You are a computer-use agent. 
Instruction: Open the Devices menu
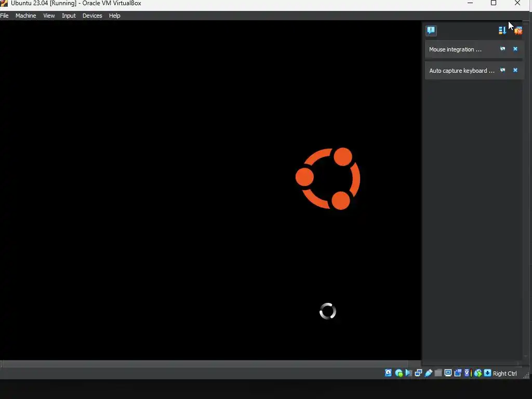point(92,16)
